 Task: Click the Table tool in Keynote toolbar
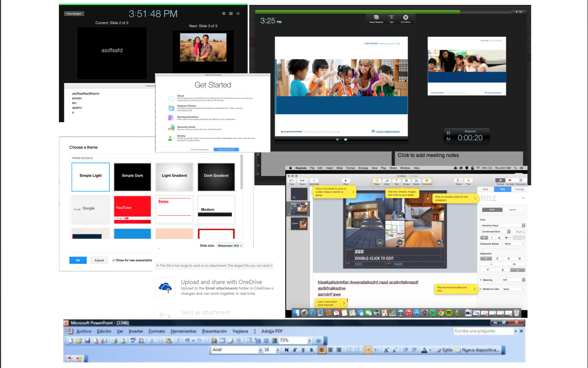coord(377,182)
